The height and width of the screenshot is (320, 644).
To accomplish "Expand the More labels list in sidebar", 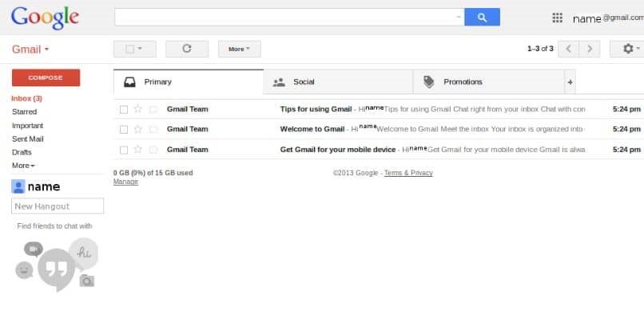I will pos(23,166).
